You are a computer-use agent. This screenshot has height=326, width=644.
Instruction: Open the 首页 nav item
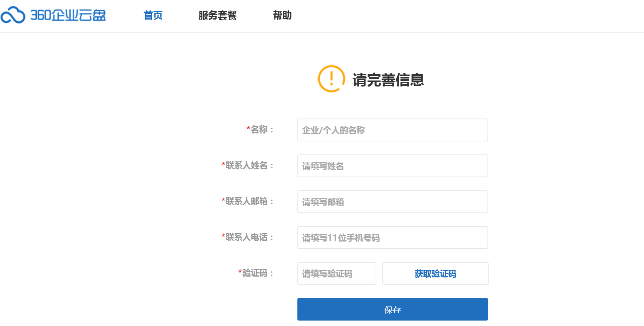153,16
